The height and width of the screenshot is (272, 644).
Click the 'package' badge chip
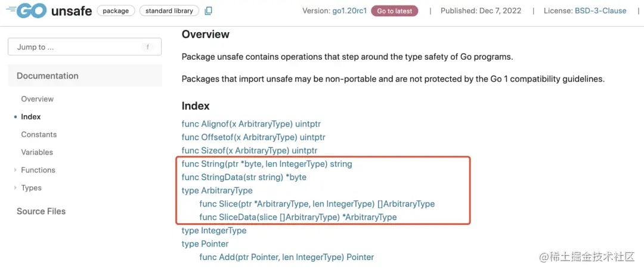click(x=115, y=11)
